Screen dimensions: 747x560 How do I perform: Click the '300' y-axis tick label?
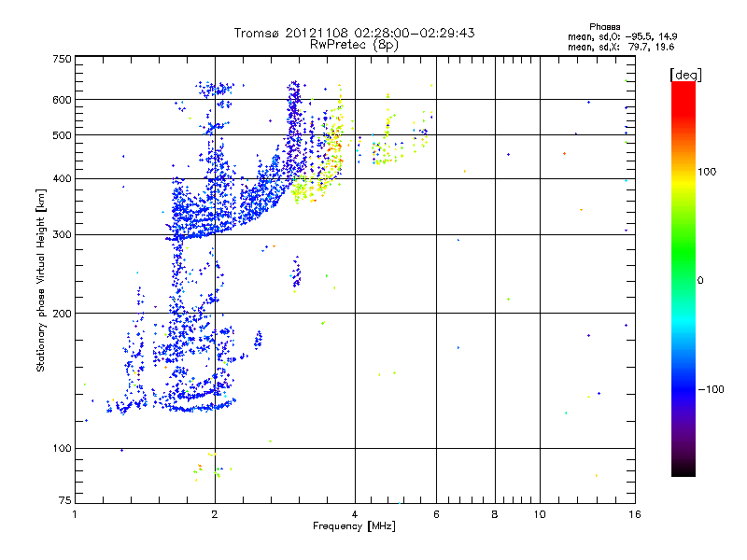point(63,235)
